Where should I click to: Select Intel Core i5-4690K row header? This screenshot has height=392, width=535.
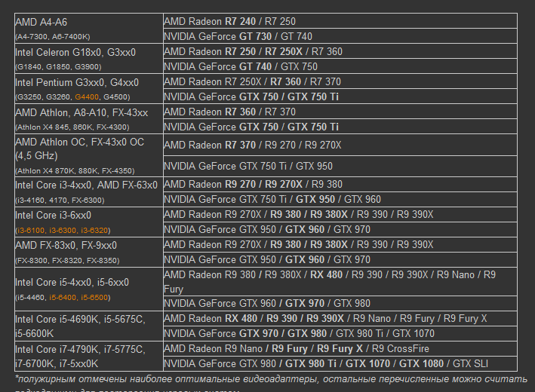pyautogui.click(x=86, y=326)
